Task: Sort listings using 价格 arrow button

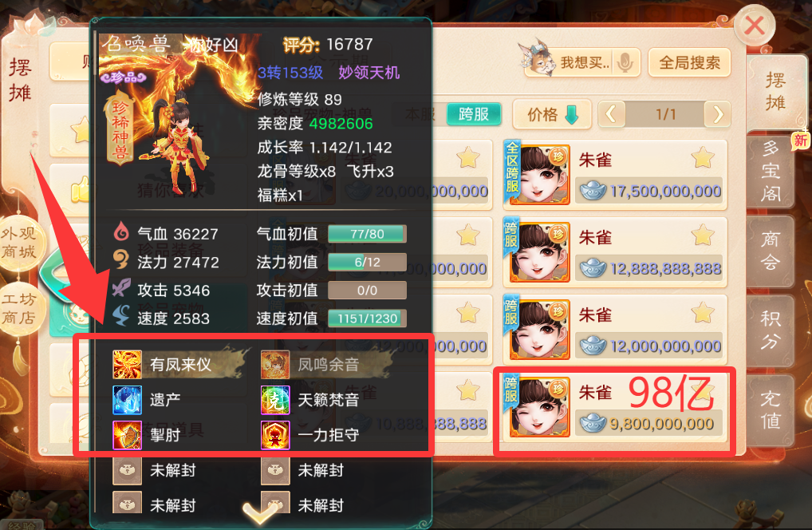Action: coord(552,114)
